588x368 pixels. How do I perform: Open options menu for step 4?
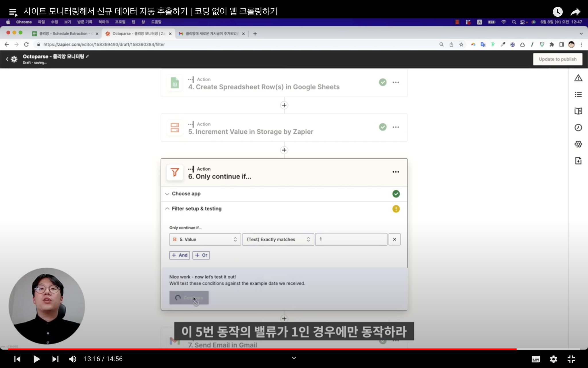pyautogui.click(x=396, y=82)
